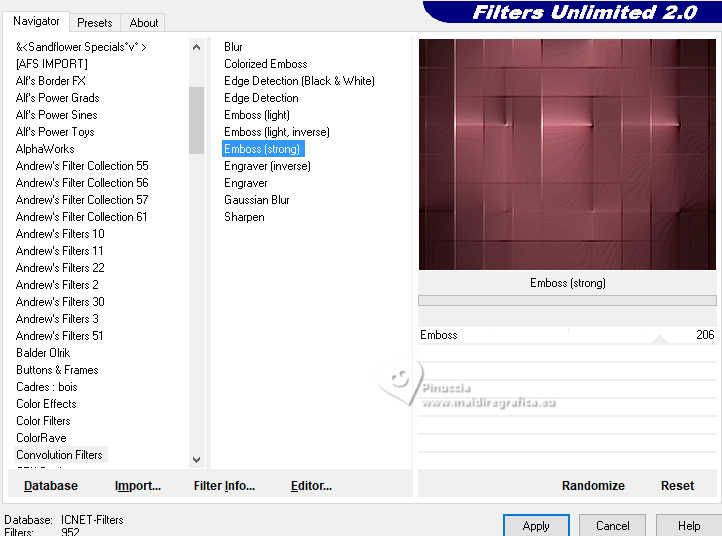Click the category list scroll down arrow
The width and height of the screenshot is (722, 536).
click(197, 460)
